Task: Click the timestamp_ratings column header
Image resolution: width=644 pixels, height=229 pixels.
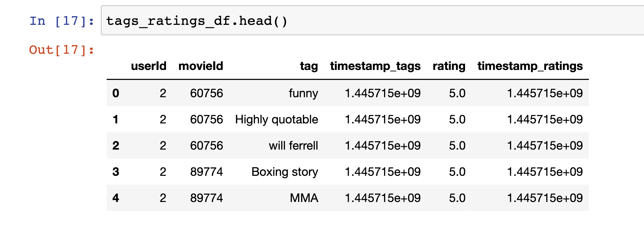Action: click(x=530, y=66)
